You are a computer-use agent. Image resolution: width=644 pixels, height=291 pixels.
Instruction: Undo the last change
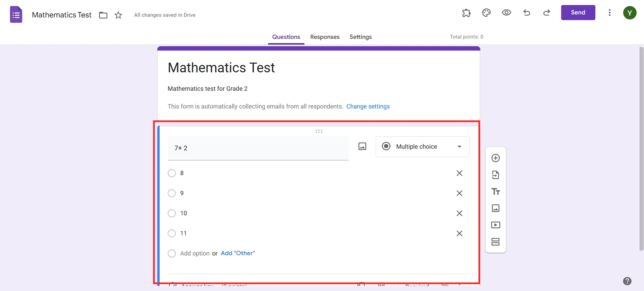coord(526,13)
